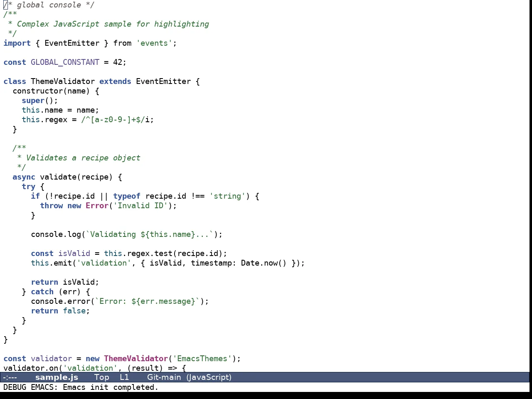Click the 'if' keyword in validate method
Screen dimensions: 532x399
pyautogui.click(x=35, y=196)
